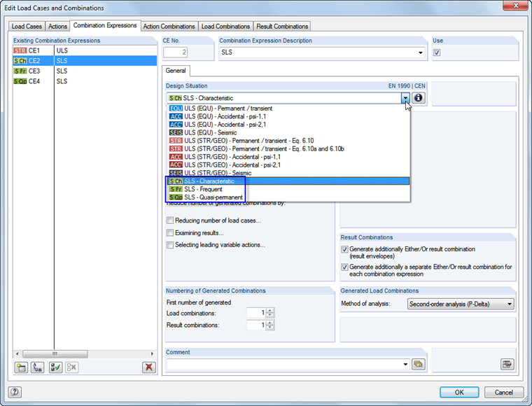Click the left arrow of the list scrollbar
Screen dimensions: 532x406
pos(17,353)
